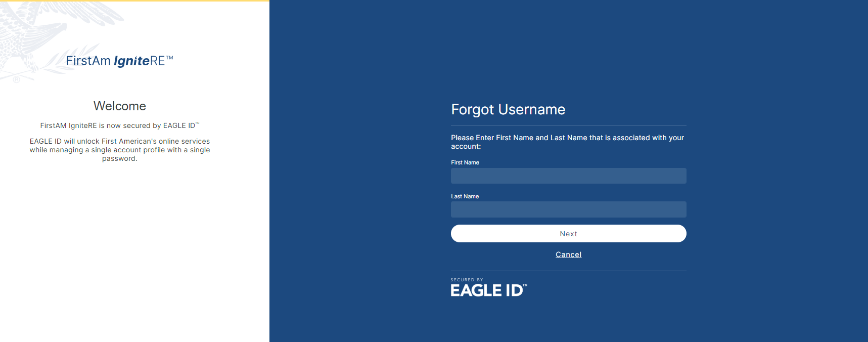Image resolution: width=868 pixels, height=342 pixels.
Task: Click the EAGLE ID logo at the bottom
Action: tap(487, 290)
